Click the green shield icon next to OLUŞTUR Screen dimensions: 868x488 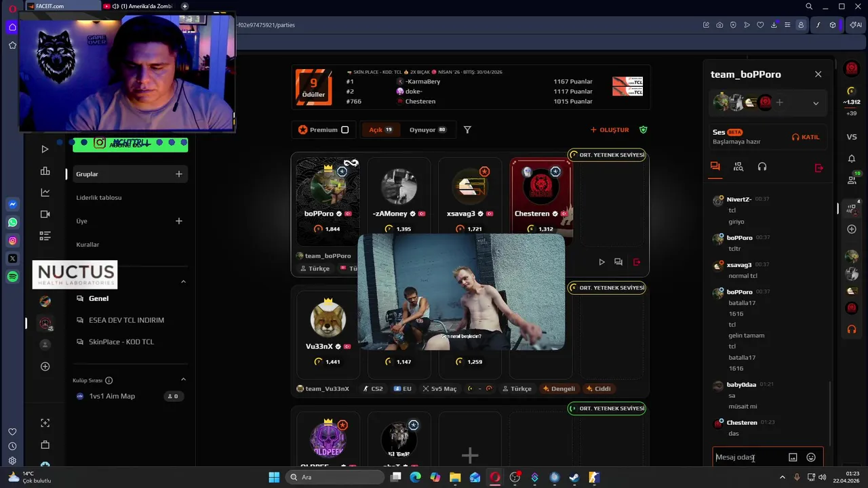point(644,130)
